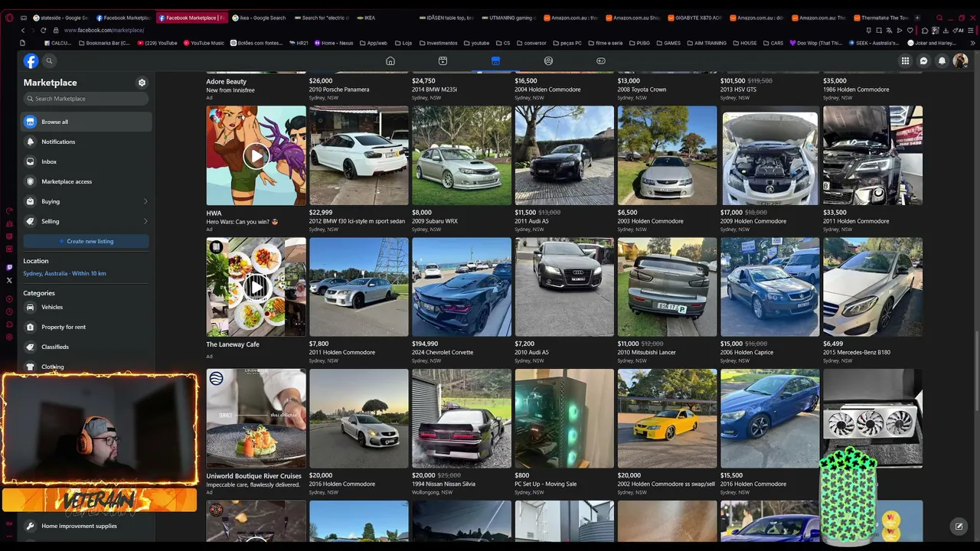
Task: Open new message compose icon
Action: click(x=959, y=526)
